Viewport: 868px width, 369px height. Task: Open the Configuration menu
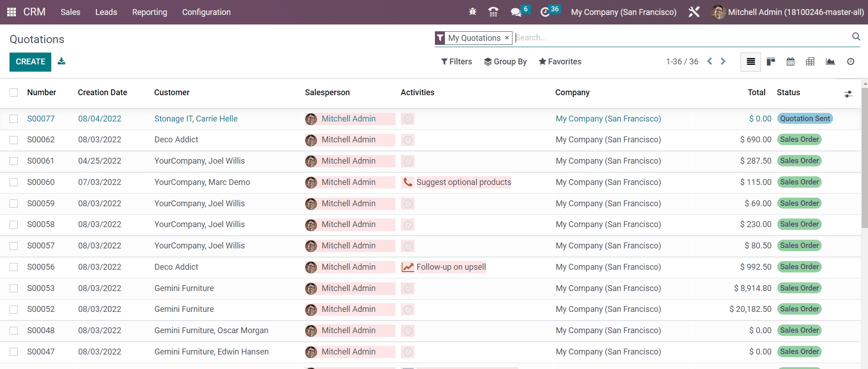point(206,12)
